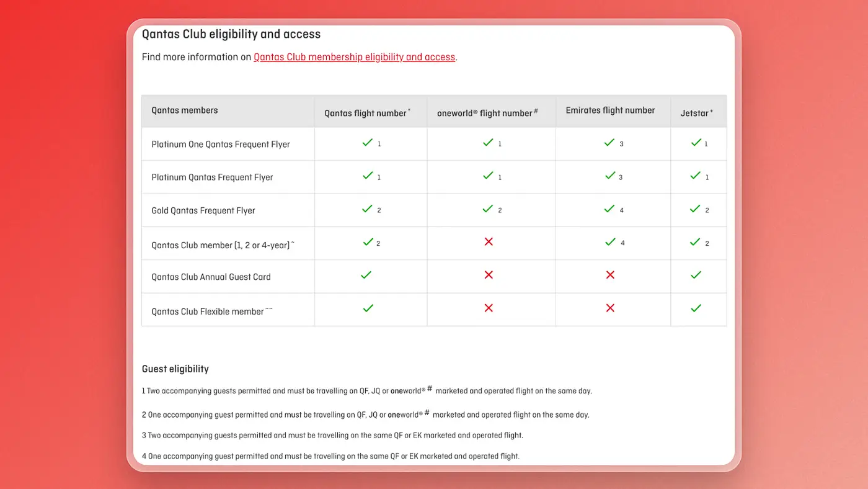
Task: Click Gold Frequent Flyer checkmark under Emirates column
Action: click(x=609, y=209)
